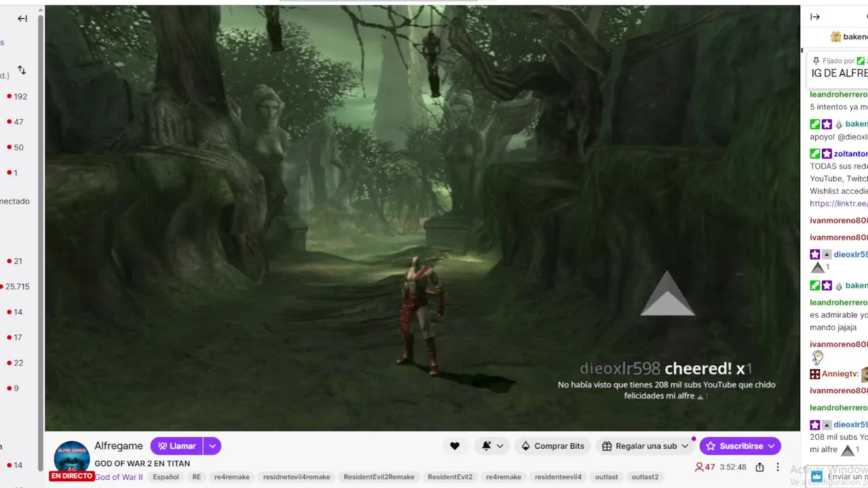This screenshot has width=868, height=488.
Task: Click the Comprar Bits button
Action: 553,446
